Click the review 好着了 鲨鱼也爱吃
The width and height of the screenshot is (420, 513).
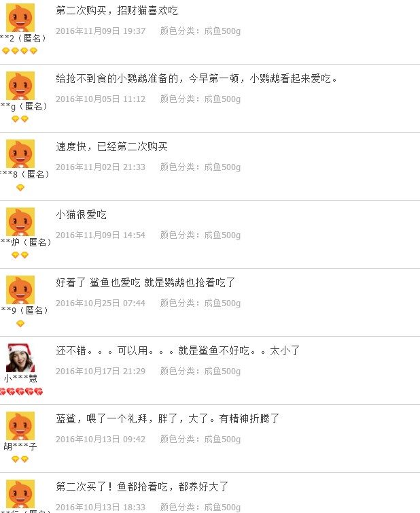145,282
